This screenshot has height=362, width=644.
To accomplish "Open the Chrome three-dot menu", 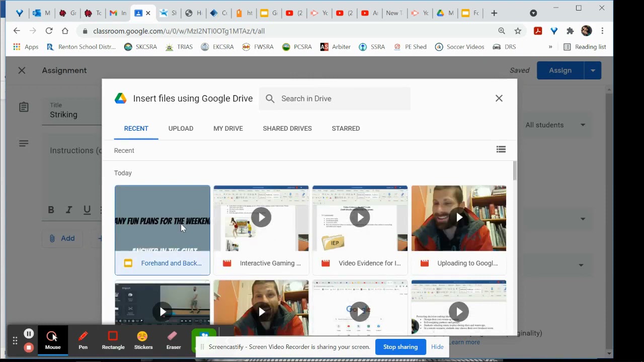I will pyautogui.click(x=602, y=31).
